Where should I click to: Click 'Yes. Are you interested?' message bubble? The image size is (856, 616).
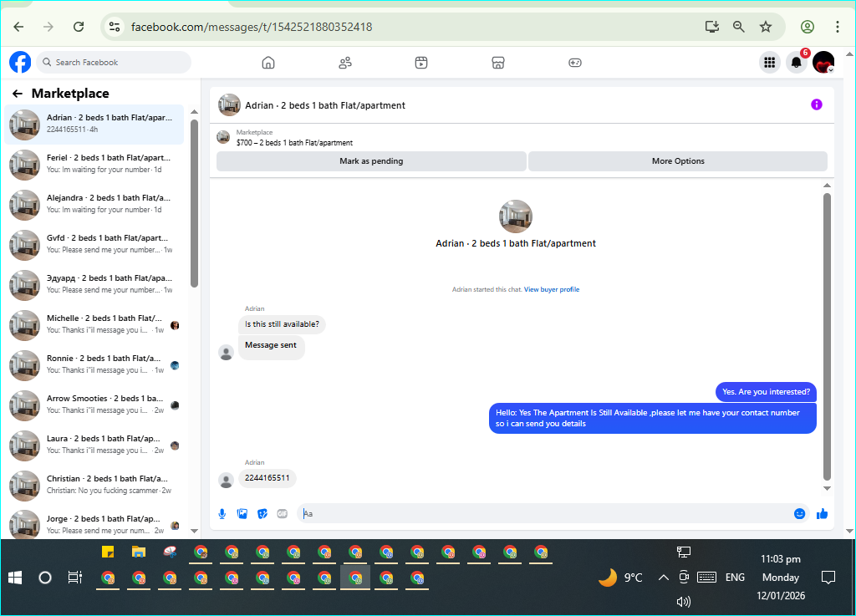click(x=766, y=392)
